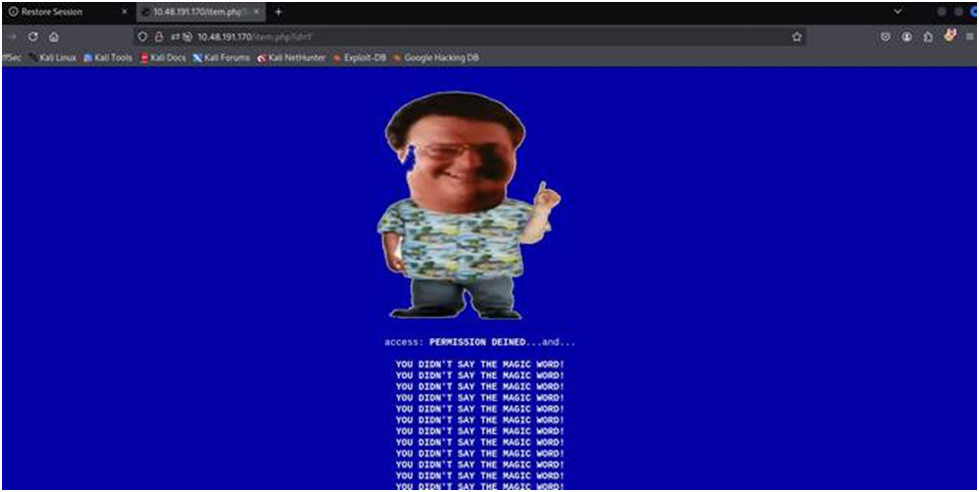
Task: Open the Kali Tools bookmark
Action: click(108, 58)
